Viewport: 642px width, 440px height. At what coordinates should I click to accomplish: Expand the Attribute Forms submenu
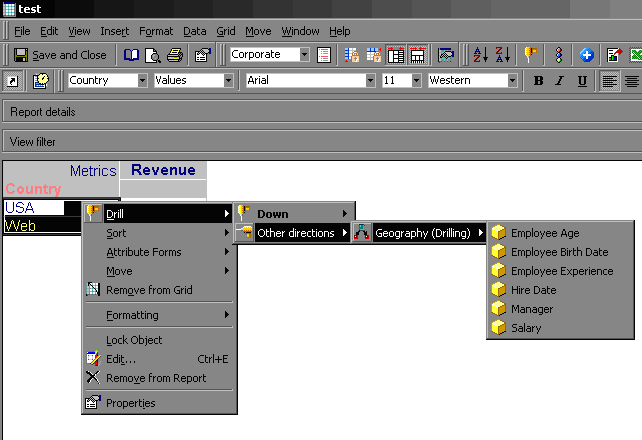[159, 252]
